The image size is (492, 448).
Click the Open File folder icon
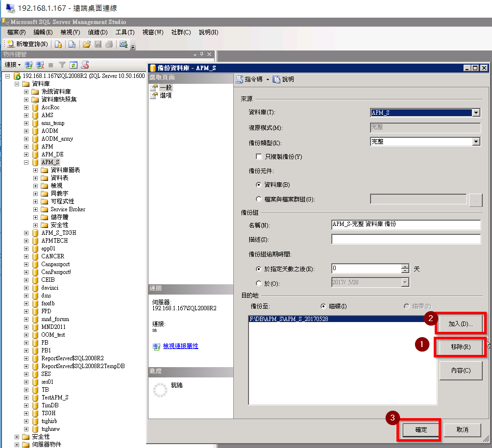click(87, 44)
